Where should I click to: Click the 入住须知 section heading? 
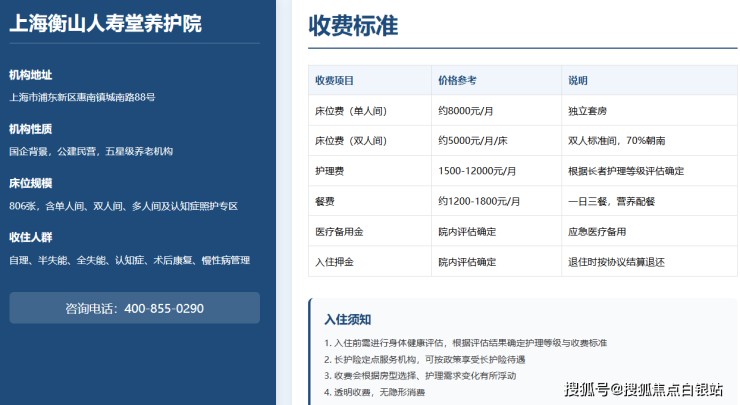click(347, 320)
